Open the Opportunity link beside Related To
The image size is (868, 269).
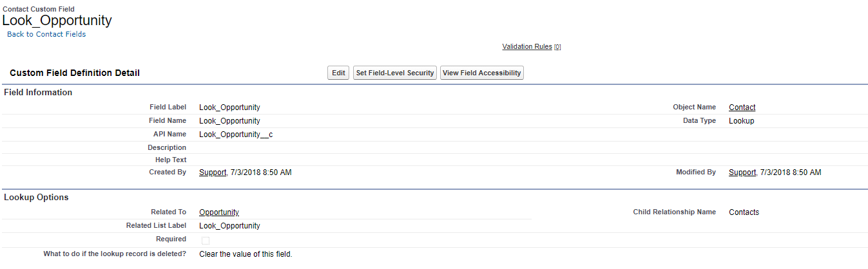point(219,212)
